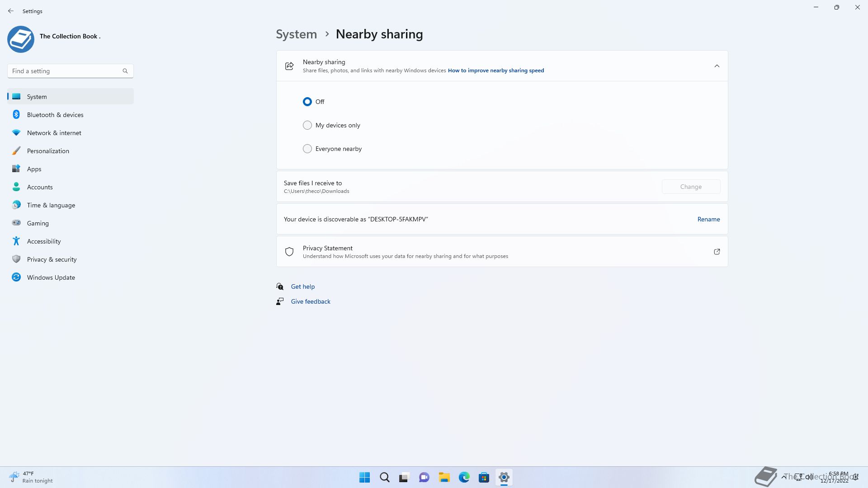Screen dimensions: 868x488
Task: Click The Collection Book account name
Action: [x=70, y=36]
